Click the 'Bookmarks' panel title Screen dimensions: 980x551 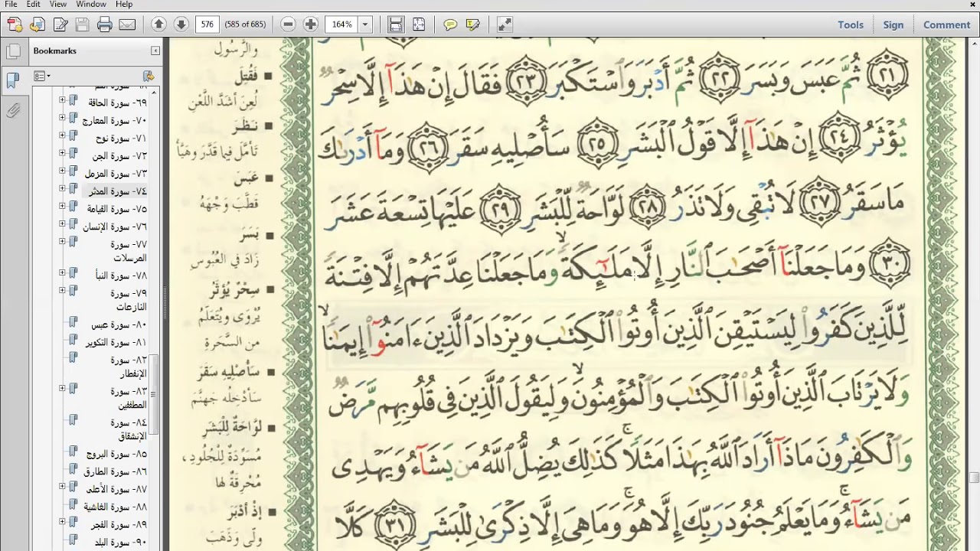[54, 51]
